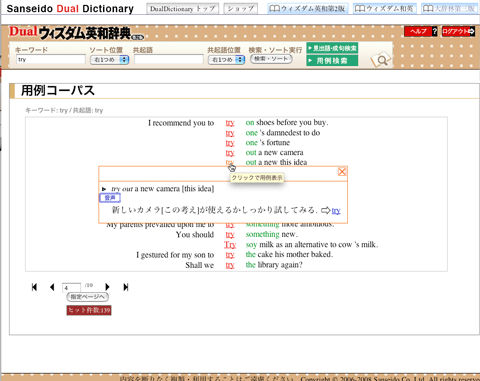Image resolution: width=480 pixels, height=381 pixels.
Task: Click 'try' link in 'the cake his mother baked' row
Action: 230,255
